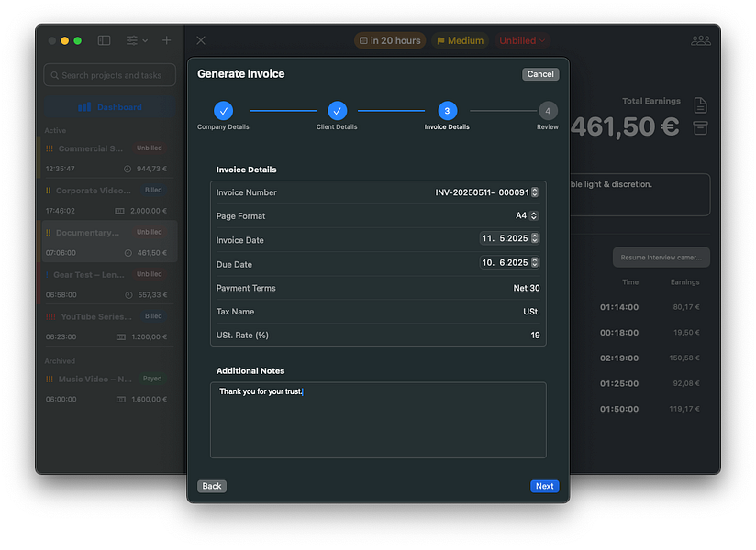Open the Unbilled status dropdown in toolbar
756x550 pixels.
pos(522,40)
